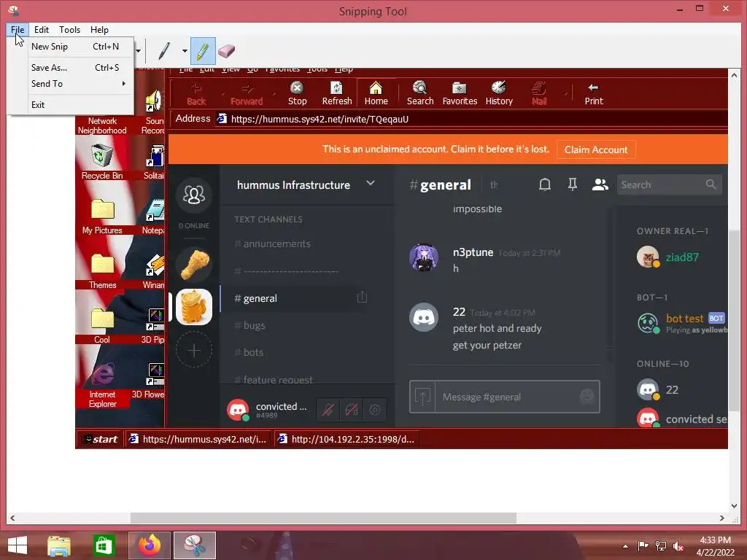Click the History toolbar icon

(x=499, y=93)
